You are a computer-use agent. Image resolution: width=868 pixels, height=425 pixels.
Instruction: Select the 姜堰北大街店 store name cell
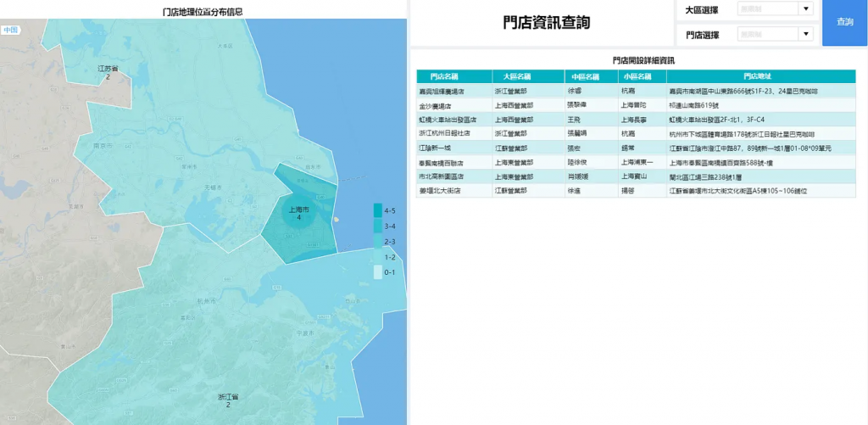(454, 191)
